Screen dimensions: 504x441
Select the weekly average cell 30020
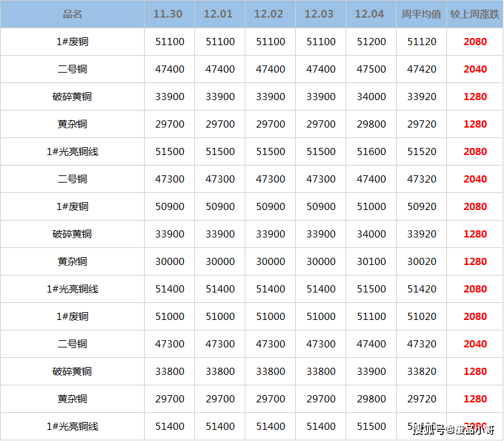[422, 261]
